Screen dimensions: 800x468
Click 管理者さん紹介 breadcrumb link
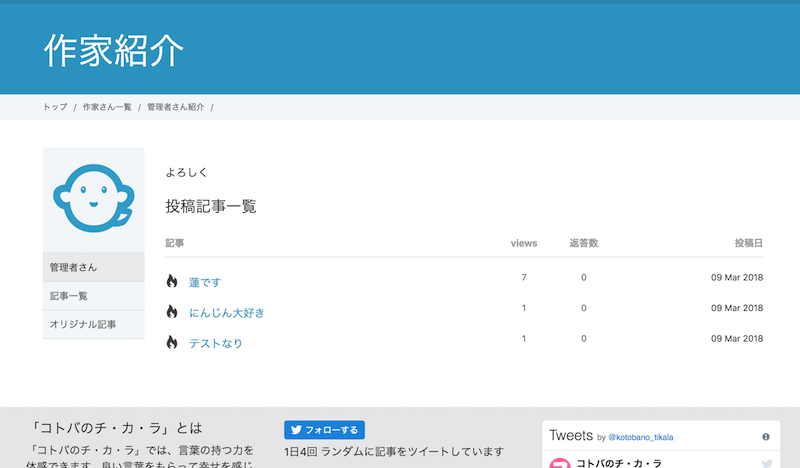176,107
